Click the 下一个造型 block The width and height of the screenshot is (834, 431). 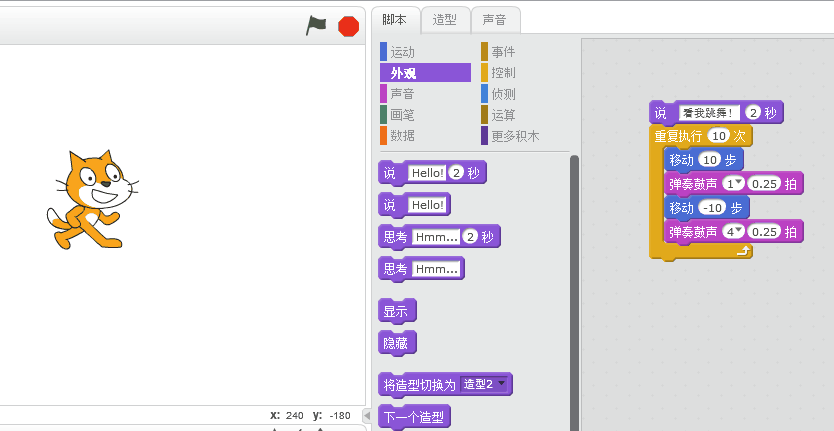click(414, 417)
